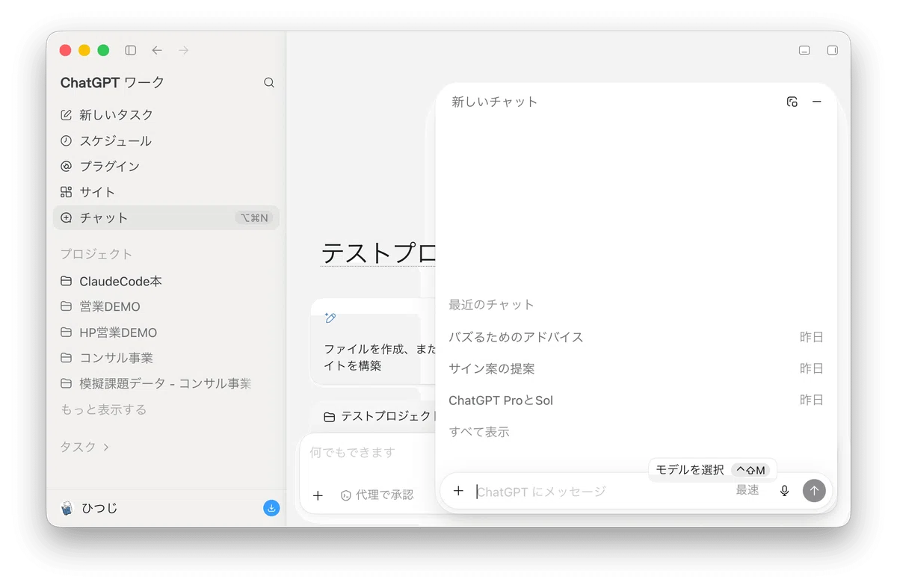Click the pencil sparkle card icon
The height and width of the screenshot is (588, 897).
tap(330, 318)
